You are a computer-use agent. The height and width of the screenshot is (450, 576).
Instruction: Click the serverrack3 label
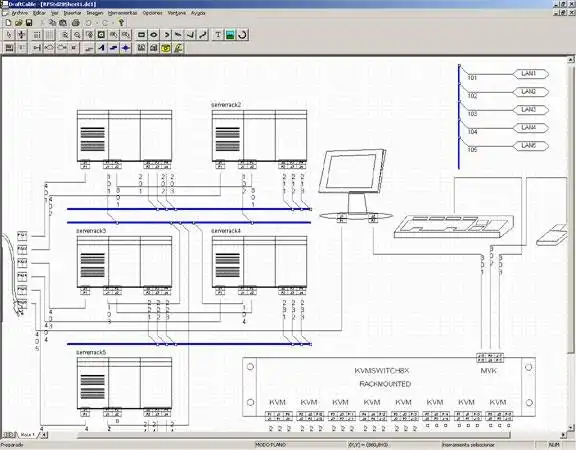click(91, 231)
